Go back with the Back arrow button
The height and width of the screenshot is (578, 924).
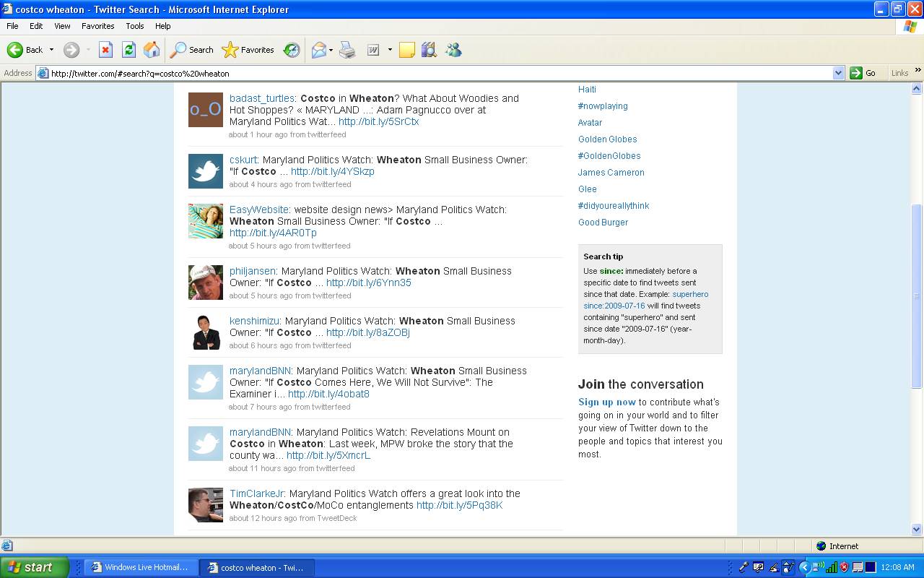click(25, 50)
